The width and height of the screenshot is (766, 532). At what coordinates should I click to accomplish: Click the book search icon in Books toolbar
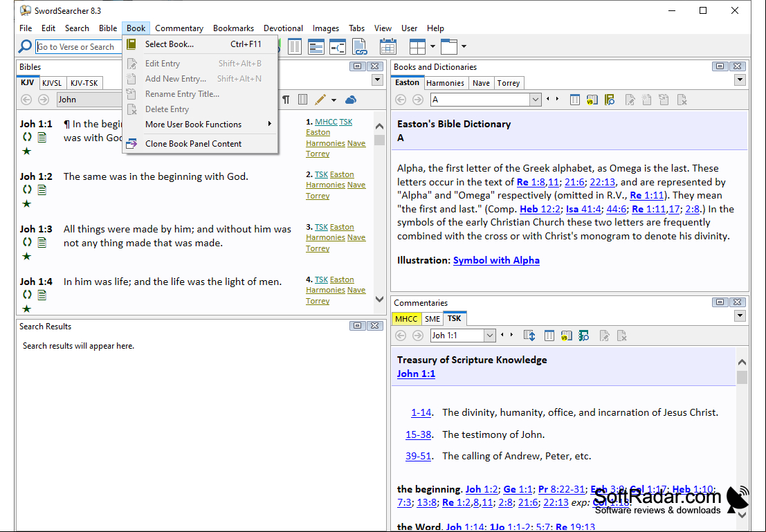tap(609, 100)
